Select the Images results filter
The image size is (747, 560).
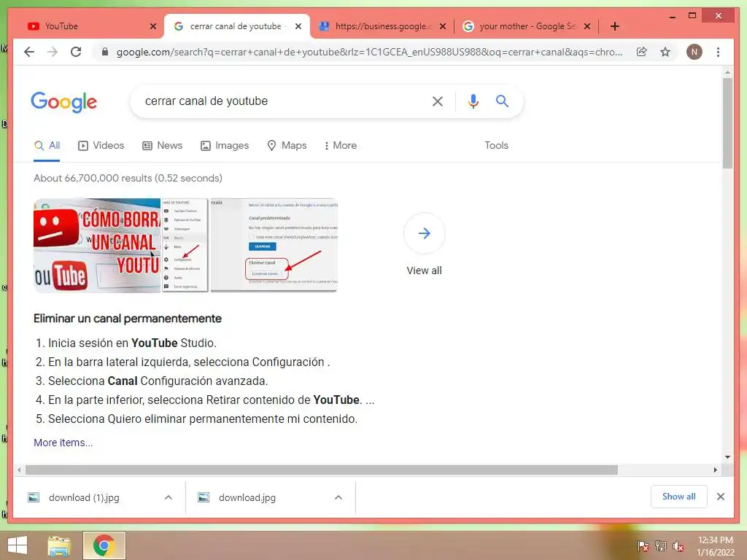225,145
